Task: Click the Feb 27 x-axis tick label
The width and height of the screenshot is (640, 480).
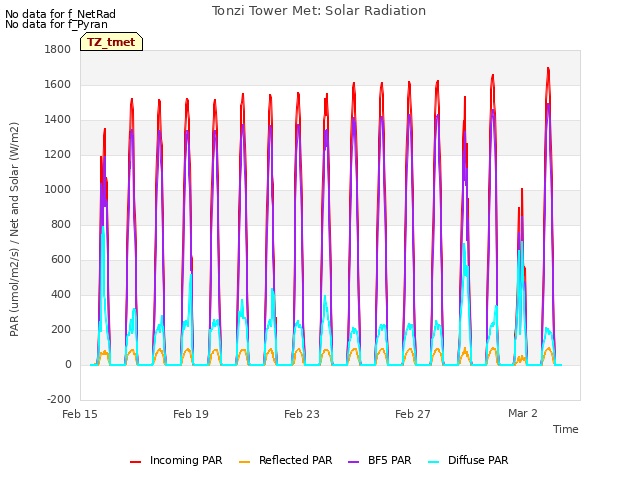Action: (413, 414)
